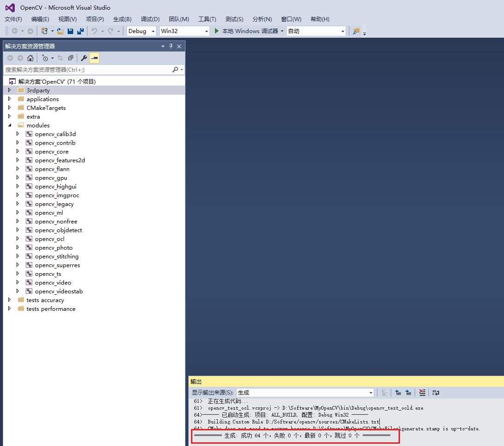504x446 pixels.
Task: Select the opencv_highgui project
Action: tap(55, 187)
